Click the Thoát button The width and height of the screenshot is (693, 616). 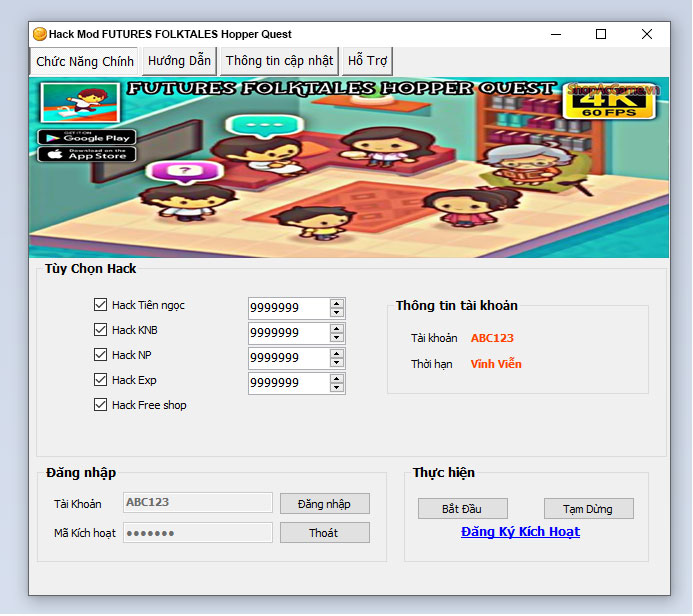pos(325,533)
